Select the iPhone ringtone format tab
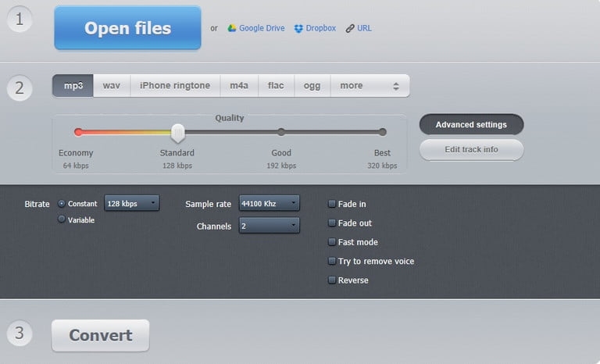600x364 pixels. coord(174,86)
